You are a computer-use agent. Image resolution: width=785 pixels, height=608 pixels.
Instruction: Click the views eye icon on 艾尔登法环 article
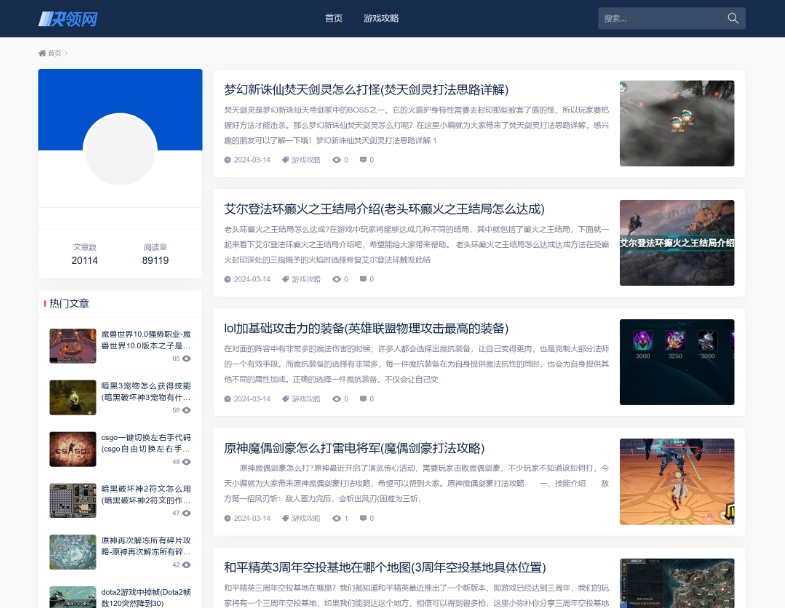click(x=336, y=279)
